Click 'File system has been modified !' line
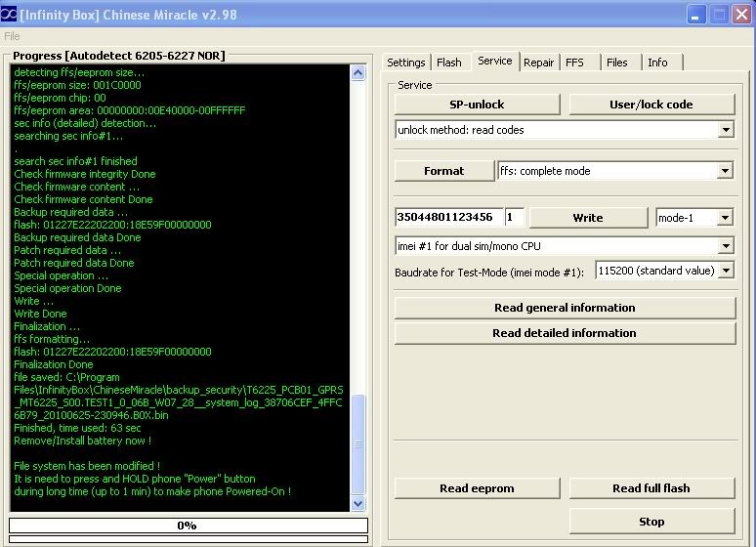The width and height of the screenshot is (756, 547). (87, 466)
